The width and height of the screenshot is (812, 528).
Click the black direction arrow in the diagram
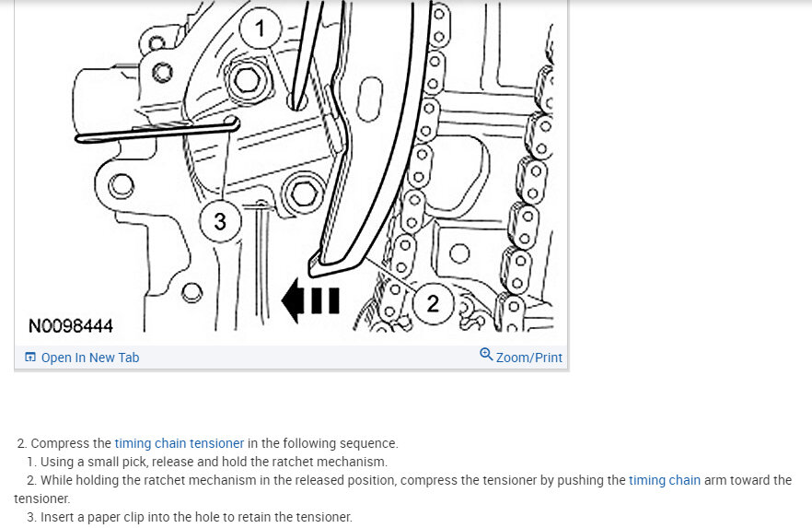pos(310,300)
